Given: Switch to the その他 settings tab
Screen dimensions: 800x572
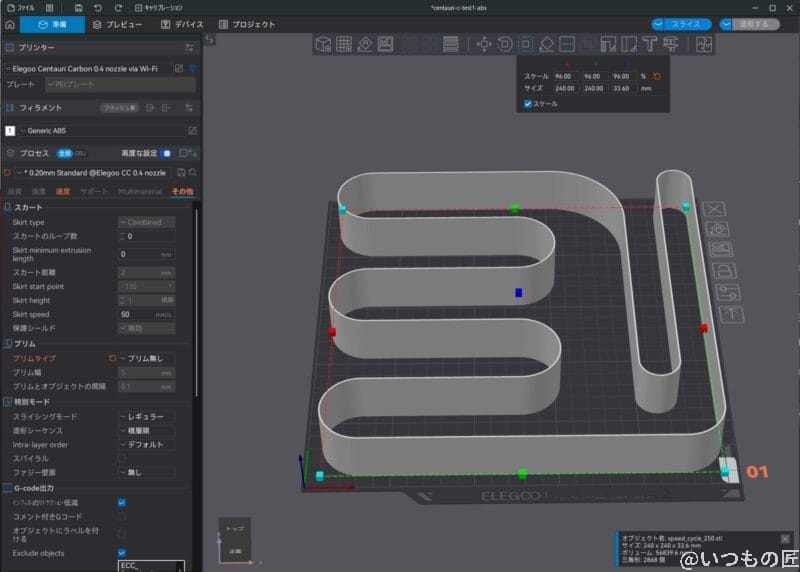Looking at the screenshot, I should click(183, 191).
